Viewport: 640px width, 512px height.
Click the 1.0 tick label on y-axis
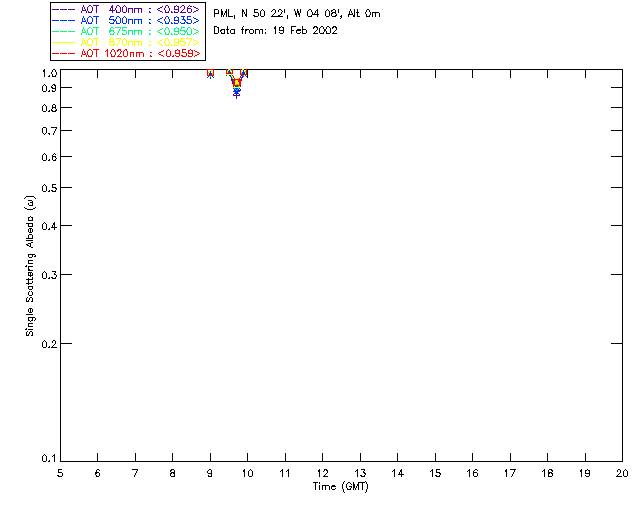(48, 74)
